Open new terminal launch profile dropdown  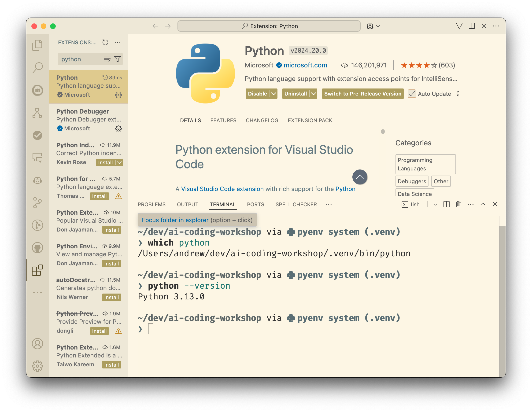coord(436,204)
